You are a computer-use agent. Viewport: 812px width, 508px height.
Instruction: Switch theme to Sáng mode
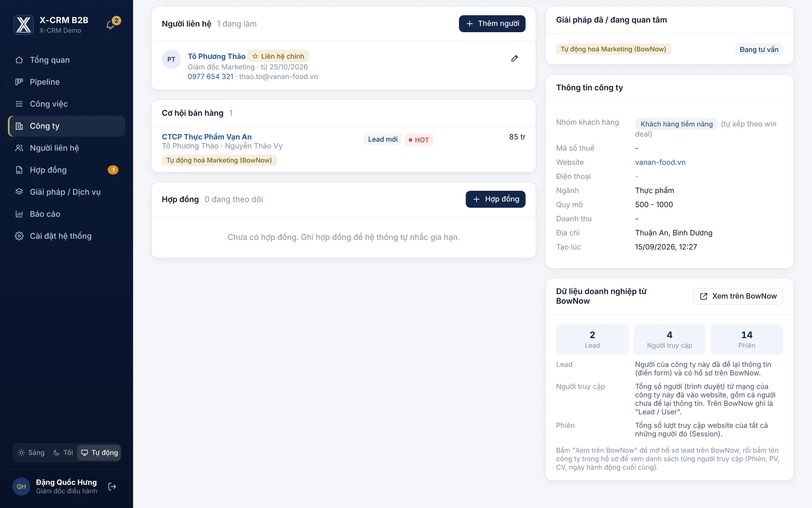31,453
